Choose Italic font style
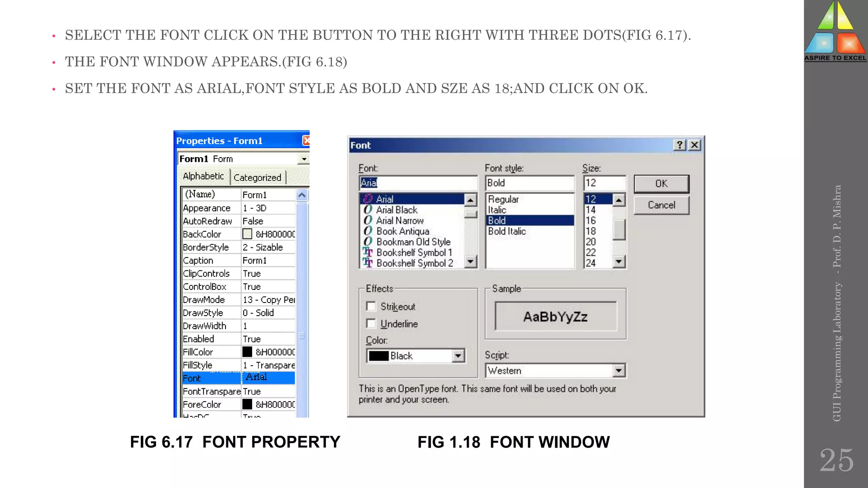The width and height of the screenshot is (868, 488). [530, 210]
